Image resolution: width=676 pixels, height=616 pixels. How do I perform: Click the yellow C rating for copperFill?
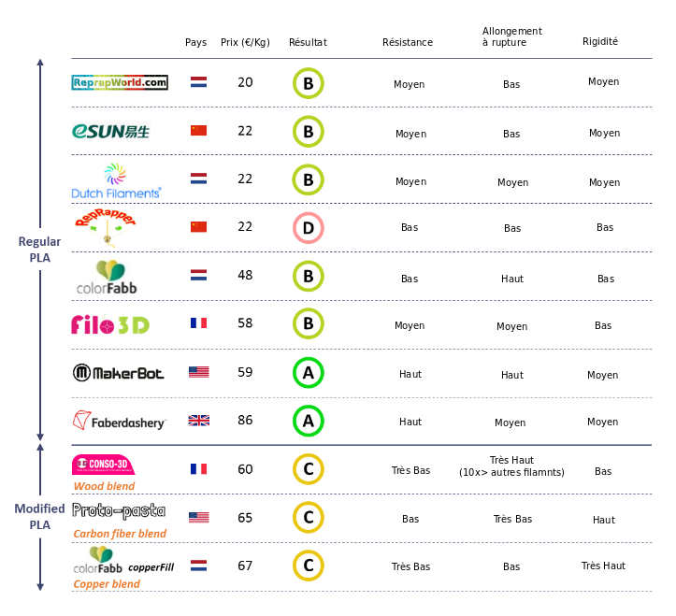point(309,566)
